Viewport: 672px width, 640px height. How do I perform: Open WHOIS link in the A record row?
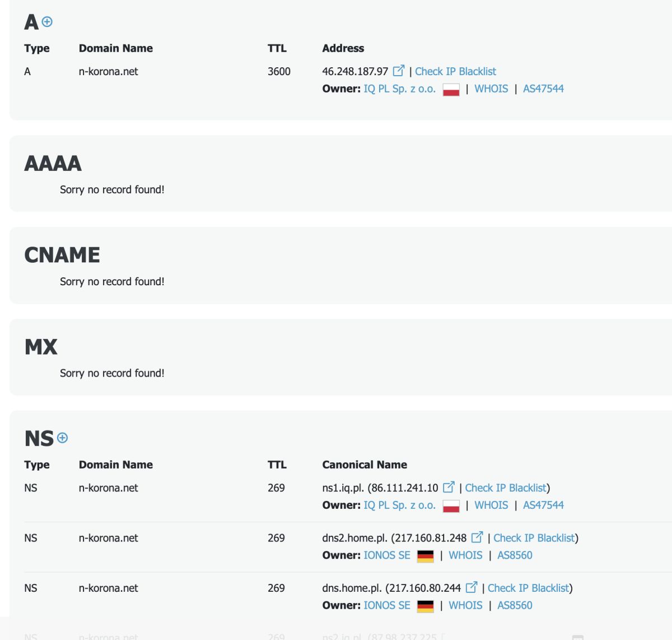[491, 89]
